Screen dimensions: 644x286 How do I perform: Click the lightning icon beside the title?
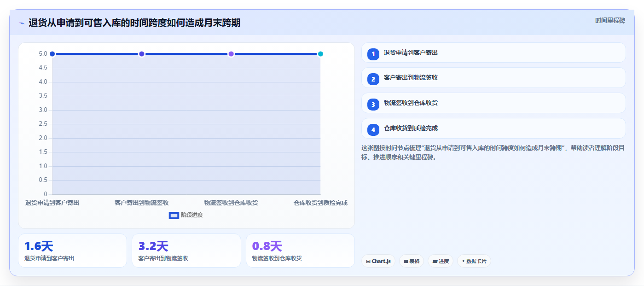point(22,23)
